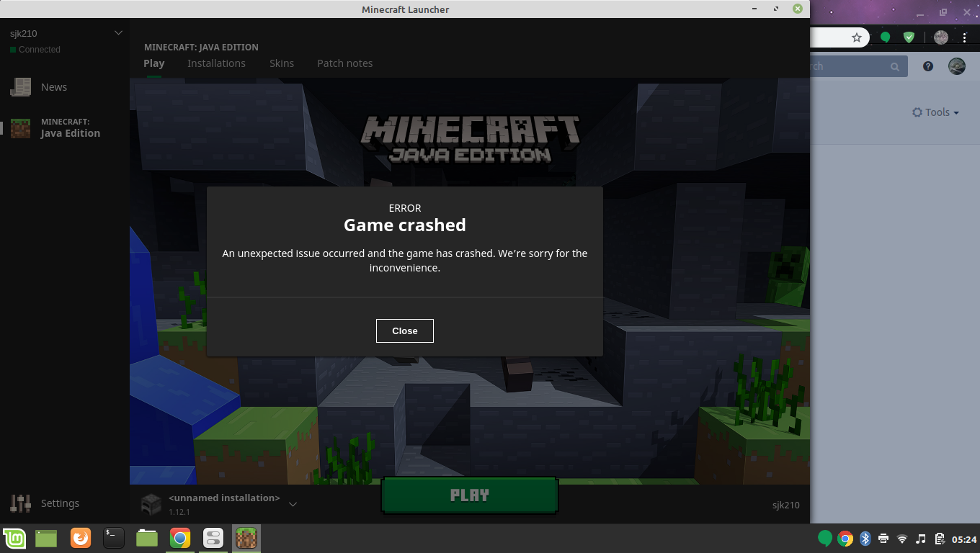Switch to the Skins tab
980x553 pixels.
coord(282,63)
